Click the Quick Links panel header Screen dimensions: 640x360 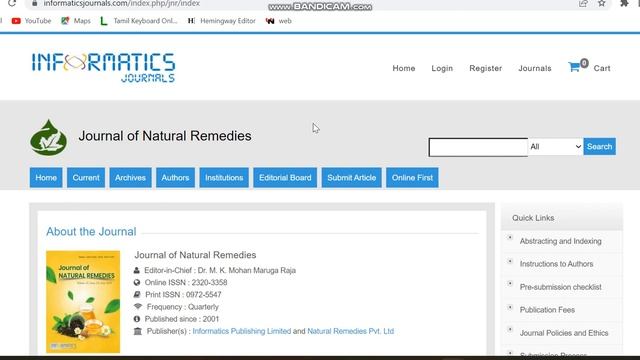(x=562, y=218)
